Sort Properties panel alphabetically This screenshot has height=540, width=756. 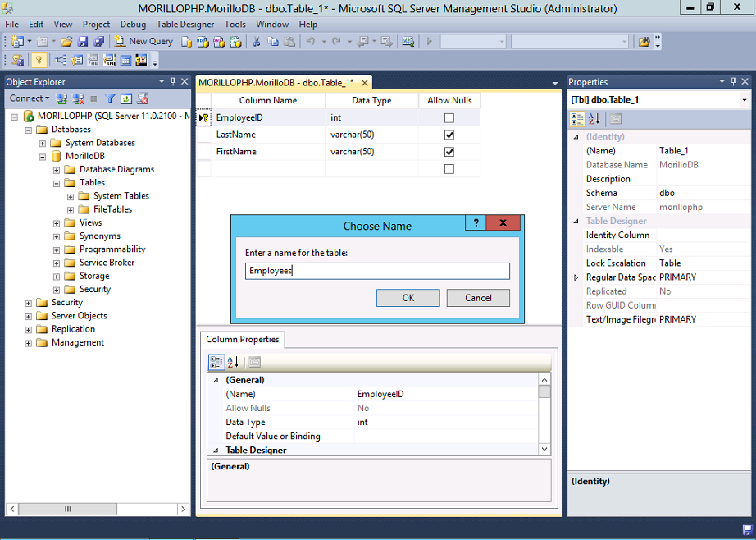[594, 119]
